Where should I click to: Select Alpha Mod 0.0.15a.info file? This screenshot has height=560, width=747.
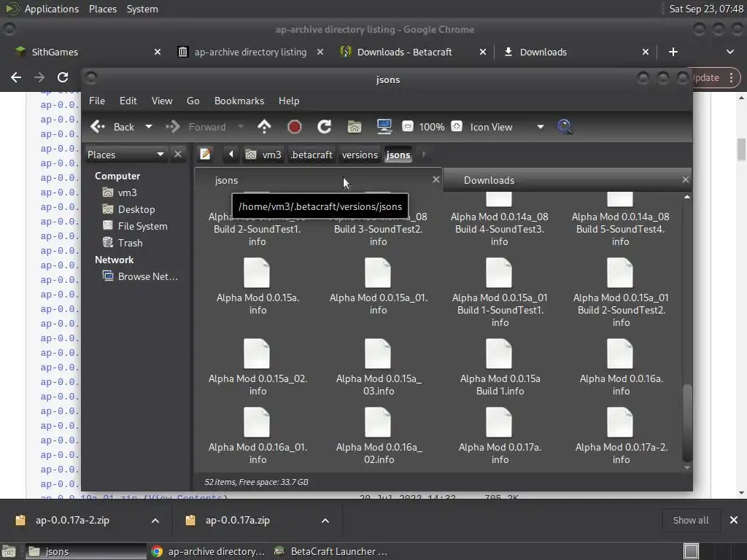coord(258,286)
